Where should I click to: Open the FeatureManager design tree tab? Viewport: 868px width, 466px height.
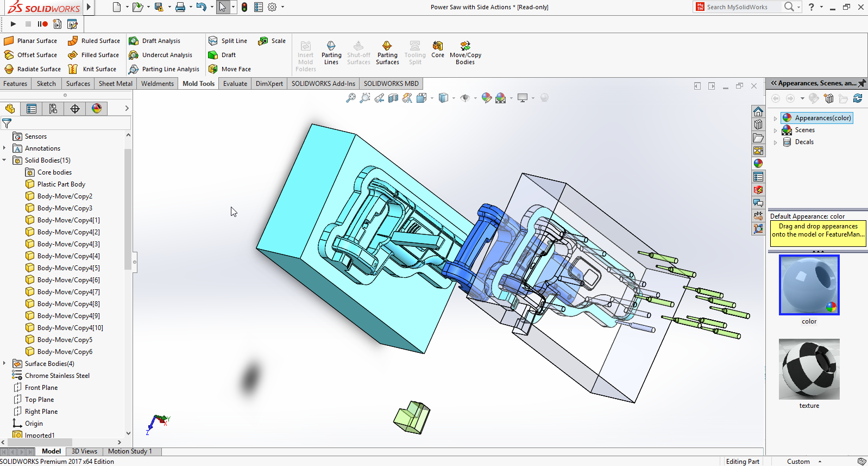point(10,109)
